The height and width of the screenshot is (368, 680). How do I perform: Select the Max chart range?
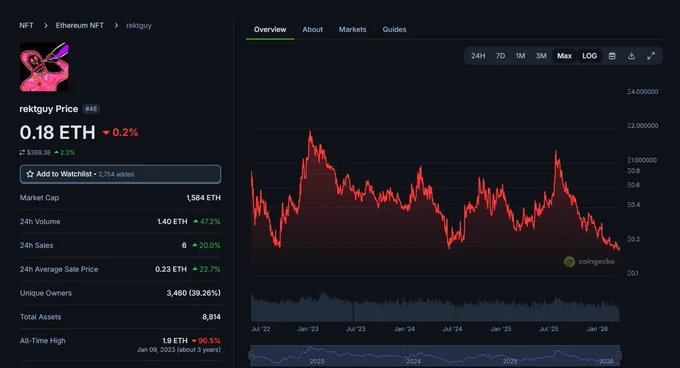564,56
